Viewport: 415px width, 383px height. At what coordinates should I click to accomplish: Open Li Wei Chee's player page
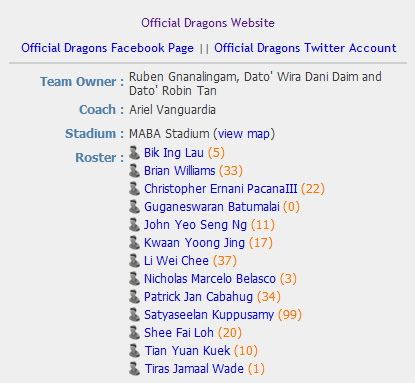pyautogui.click(x=176, y=261)
